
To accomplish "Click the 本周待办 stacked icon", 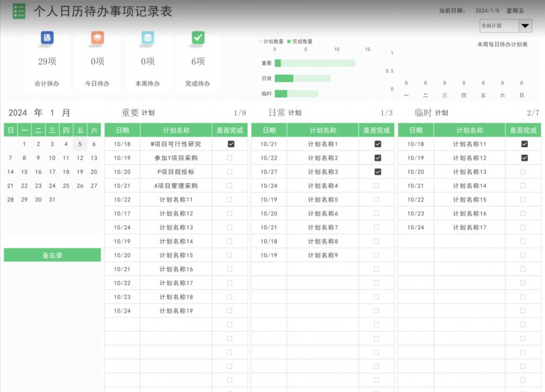I will tap(148, 38).
